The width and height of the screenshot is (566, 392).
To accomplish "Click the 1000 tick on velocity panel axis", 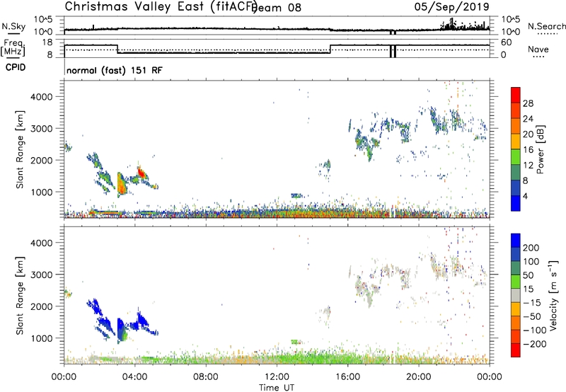I will 41,338.
